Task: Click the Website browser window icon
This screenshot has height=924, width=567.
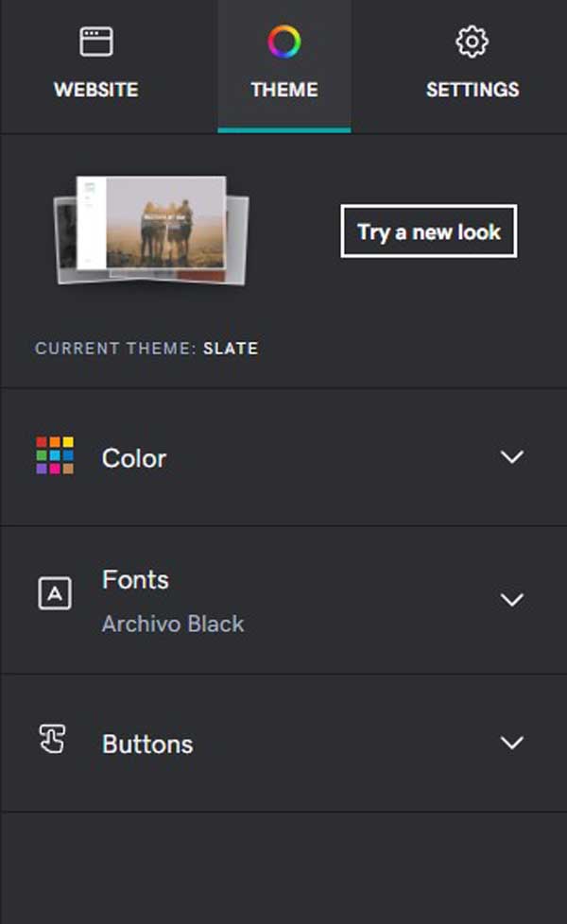Action: [95, 43]
